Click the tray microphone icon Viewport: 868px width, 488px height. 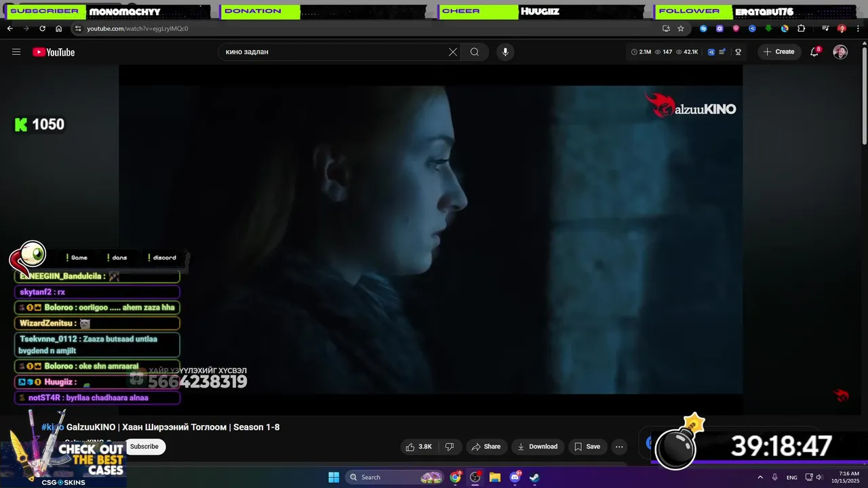(x=775, y=477)
